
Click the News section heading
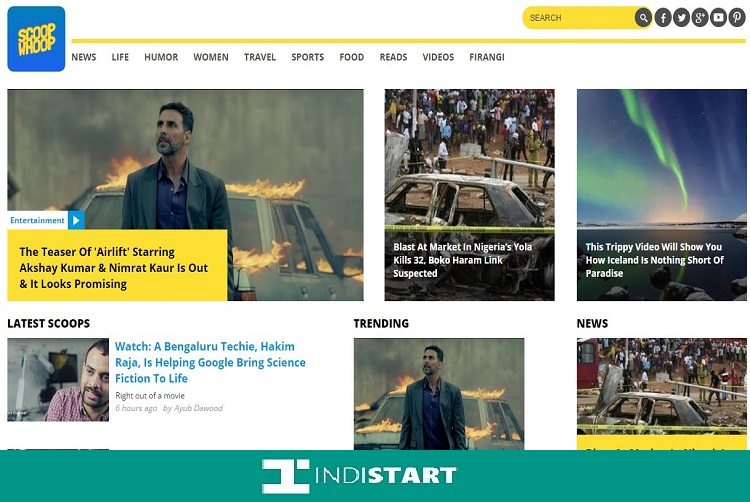point(592,324)
